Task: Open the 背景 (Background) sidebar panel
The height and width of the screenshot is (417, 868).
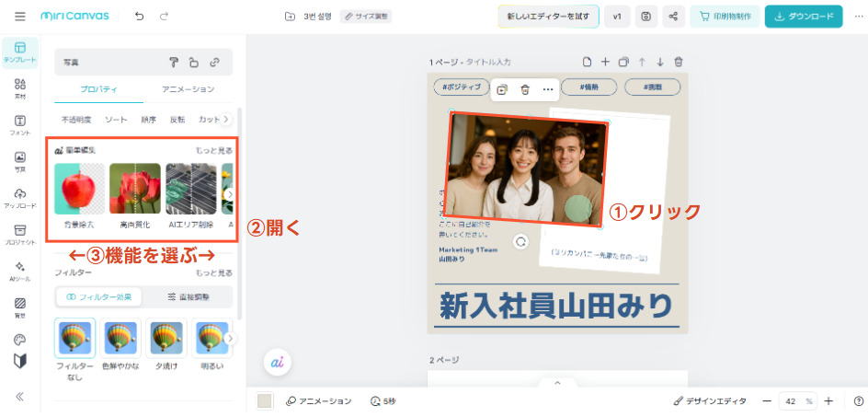Action: (x=20, y=308)
